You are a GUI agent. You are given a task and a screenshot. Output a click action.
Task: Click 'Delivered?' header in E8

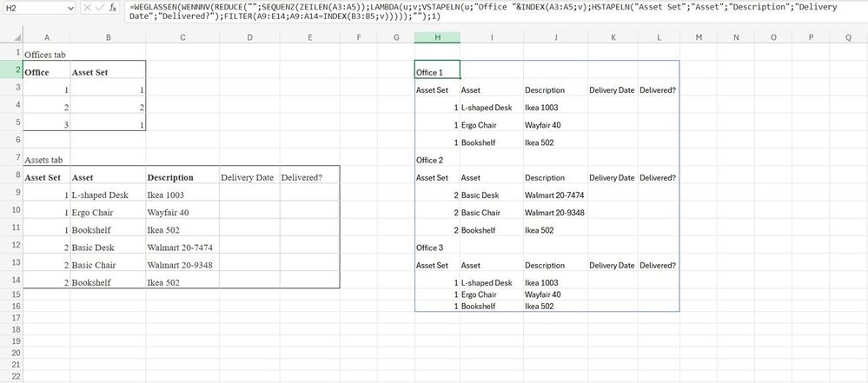click(x=310, y=175)
